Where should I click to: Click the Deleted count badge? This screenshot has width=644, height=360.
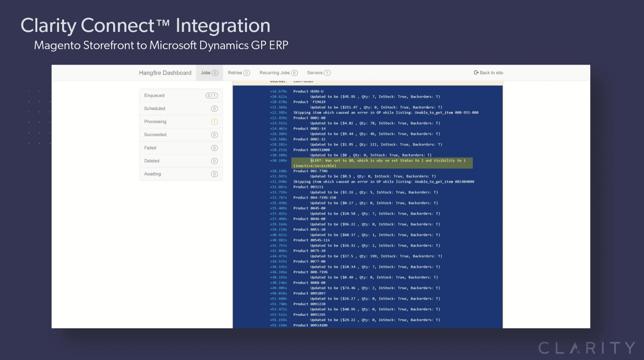[x=214, y=161]
